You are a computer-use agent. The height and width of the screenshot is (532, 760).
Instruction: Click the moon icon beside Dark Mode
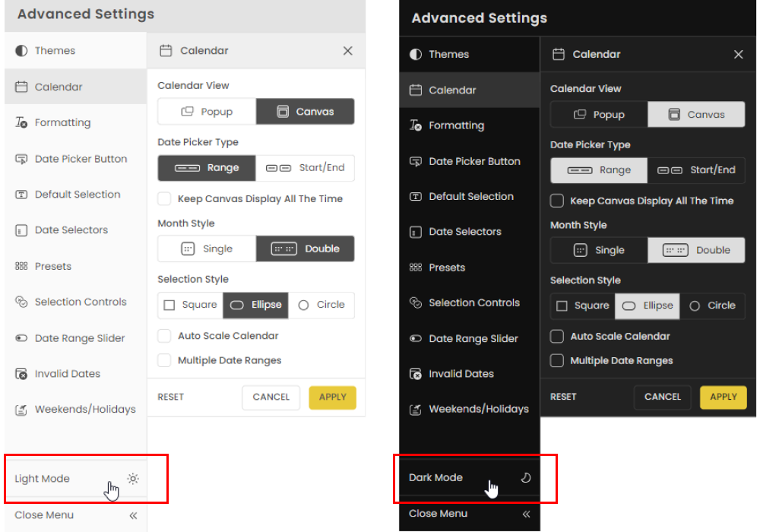coord(526,477)
